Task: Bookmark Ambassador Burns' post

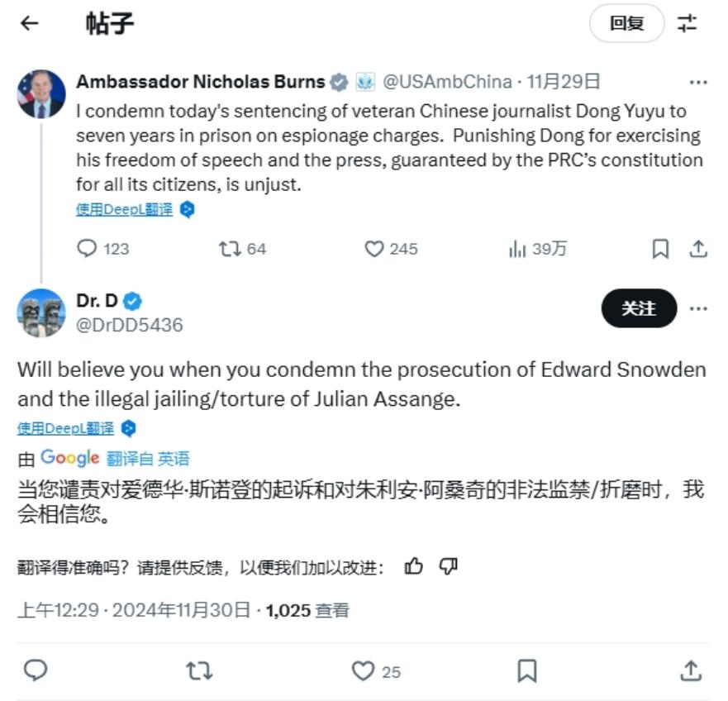Action: [x=660, y=249]
